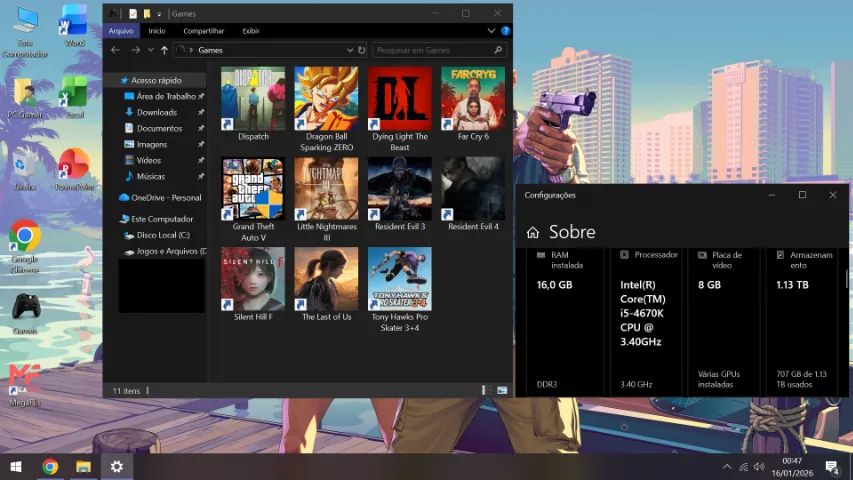
Task: Click the refresh button in address bar
Action: (362, 50)
